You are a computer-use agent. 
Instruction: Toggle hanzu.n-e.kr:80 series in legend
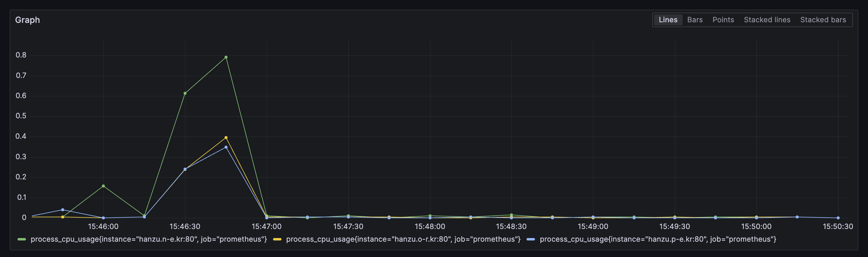coord(149,239)
